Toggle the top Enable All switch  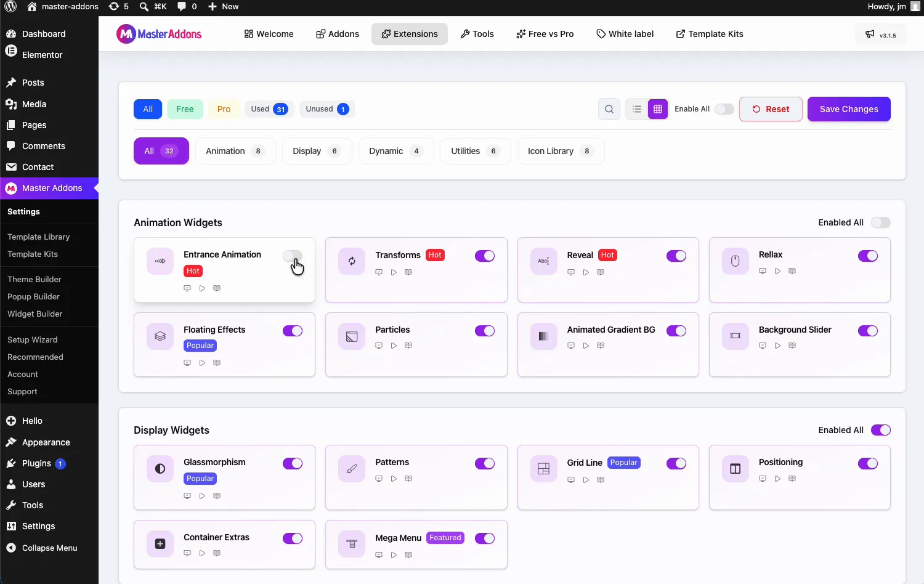click(x=724, y=109)
